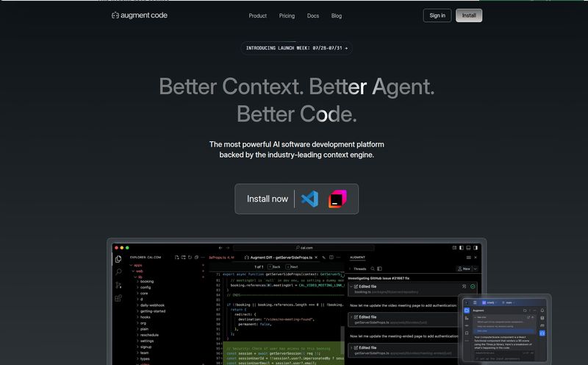Open the Product menu
The width and height of the screenshot is (588, 365).
click(258, 15)
